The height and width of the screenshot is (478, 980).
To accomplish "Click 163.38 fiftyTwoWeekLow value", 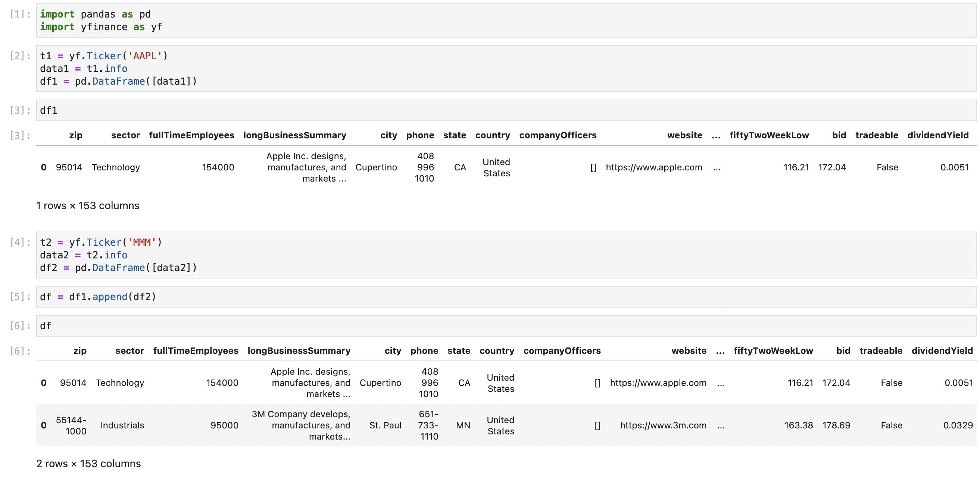I will click(x=799, y=425).
